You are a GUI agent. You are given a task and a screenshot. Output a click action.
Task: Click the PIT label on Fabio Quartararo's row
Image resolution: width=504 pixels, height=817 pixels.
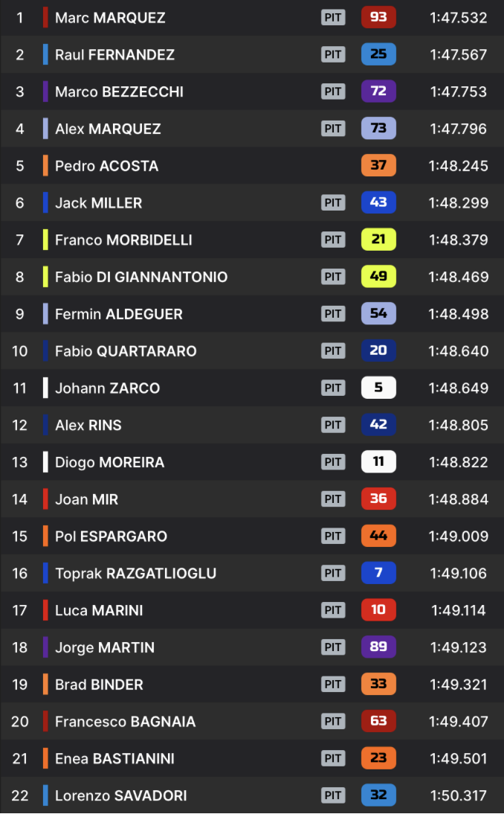333,350
